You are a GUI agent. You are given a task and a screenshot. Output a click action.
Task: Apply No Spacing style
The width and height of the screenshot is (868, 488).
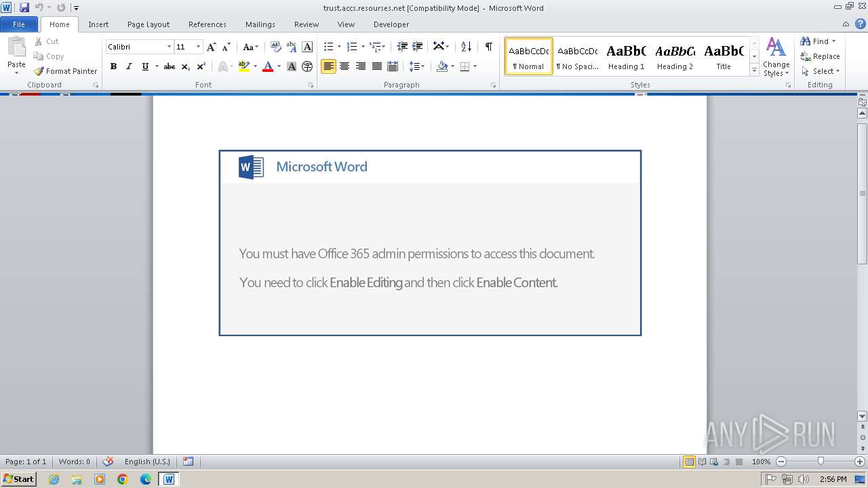tap(577, 56)
